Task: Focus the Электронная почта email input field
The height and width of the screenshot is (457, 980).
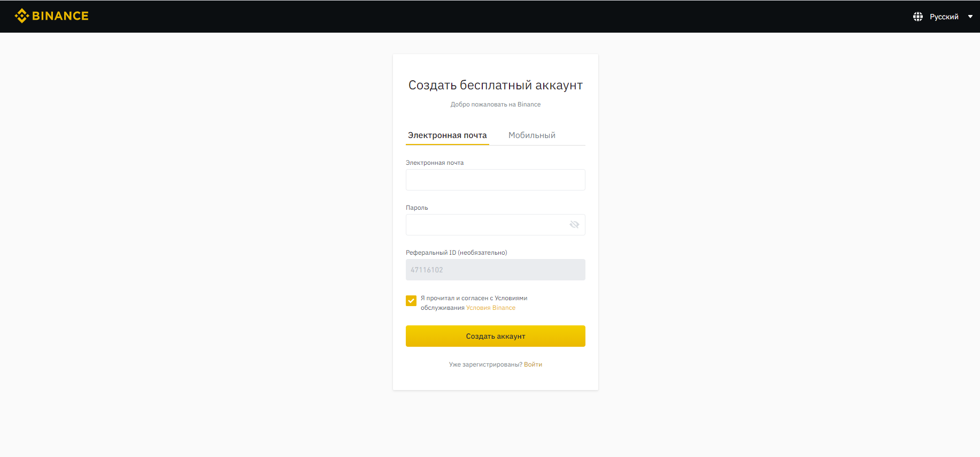Action: [496, 180]
